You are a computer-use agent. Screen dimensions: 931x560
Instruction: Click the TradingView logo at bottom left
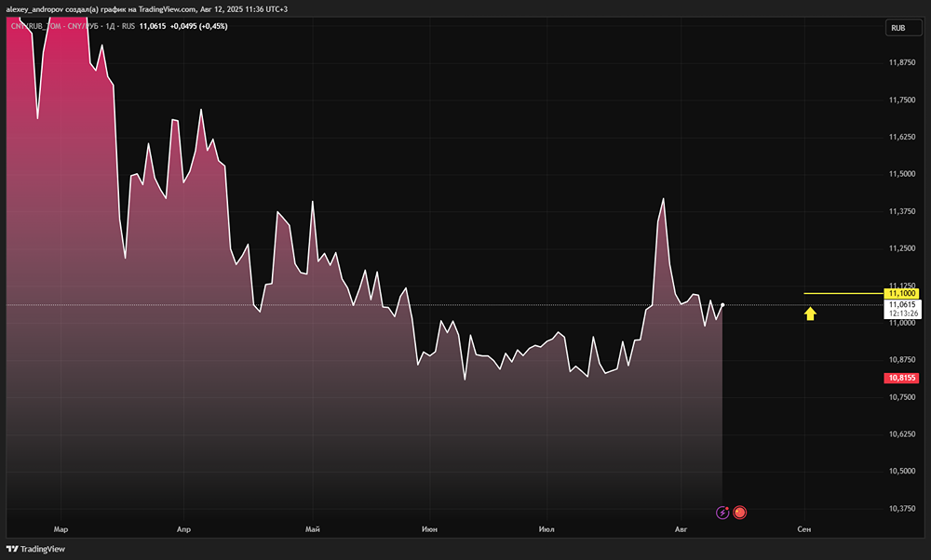coord(37,549)
